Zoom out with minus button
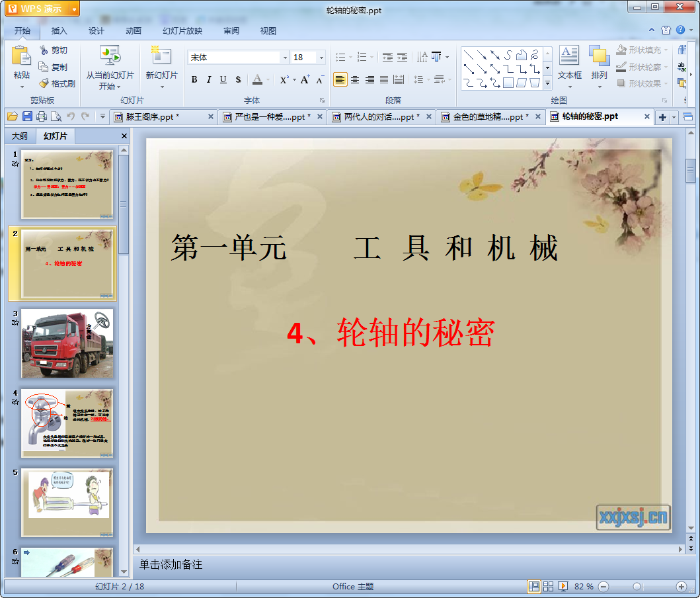This screenshot has width=700, height=598. tap(603, 586)
